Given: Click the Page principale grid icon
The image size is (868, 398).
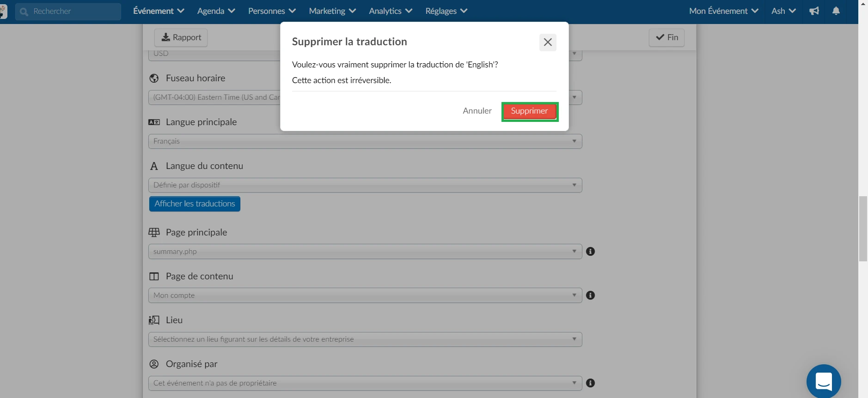Looking at the screenshot, I should pyautogui.click(x=154, y=232).
